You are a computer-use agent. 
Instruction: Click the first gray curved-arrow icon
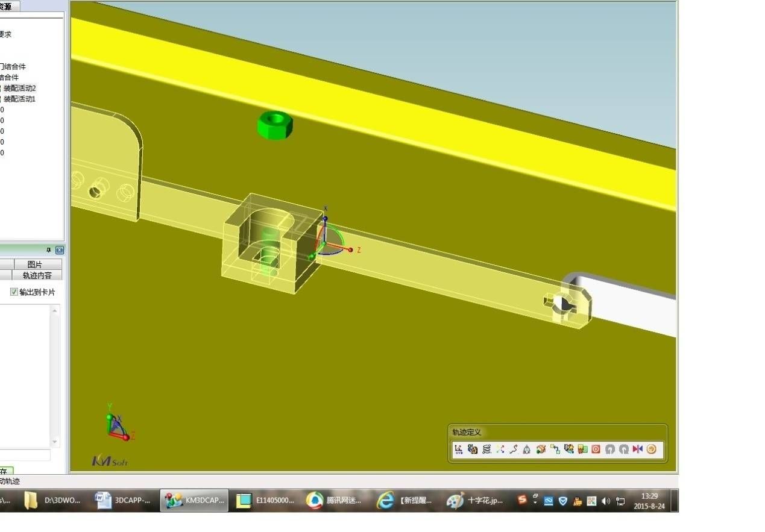point(610,449)
